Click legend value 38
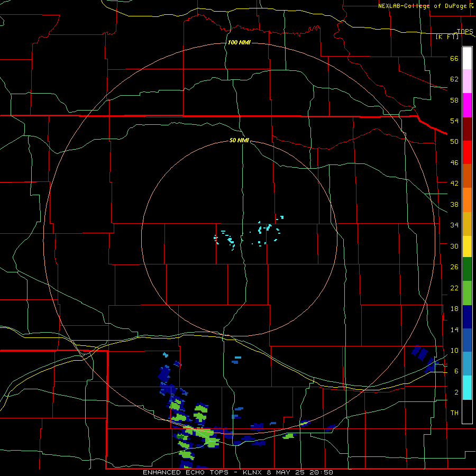 tap(454, 205)
